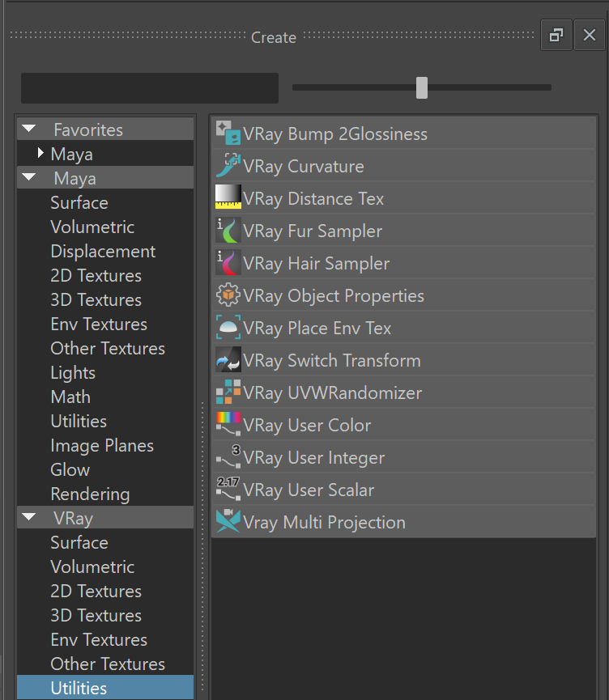
Task: Click the VRay Curvature node icon
Action: pyautogui.click(x=228, y=166)
